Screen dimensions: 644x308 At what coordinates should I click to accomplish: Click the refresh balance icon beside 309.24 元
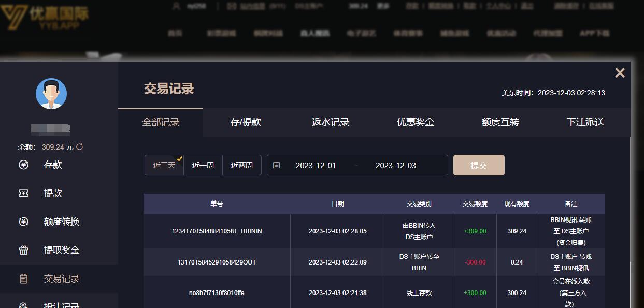pos(79,147)
